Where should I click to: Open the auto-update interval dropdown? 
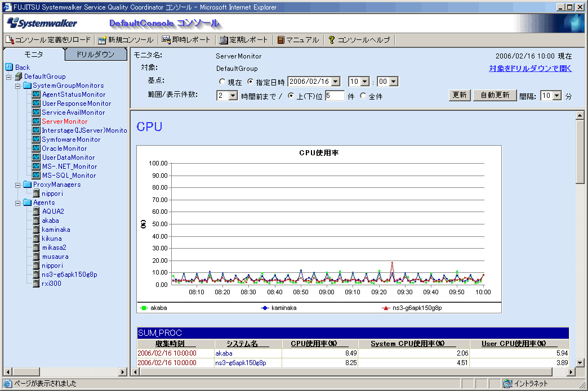tap(557, 96)
